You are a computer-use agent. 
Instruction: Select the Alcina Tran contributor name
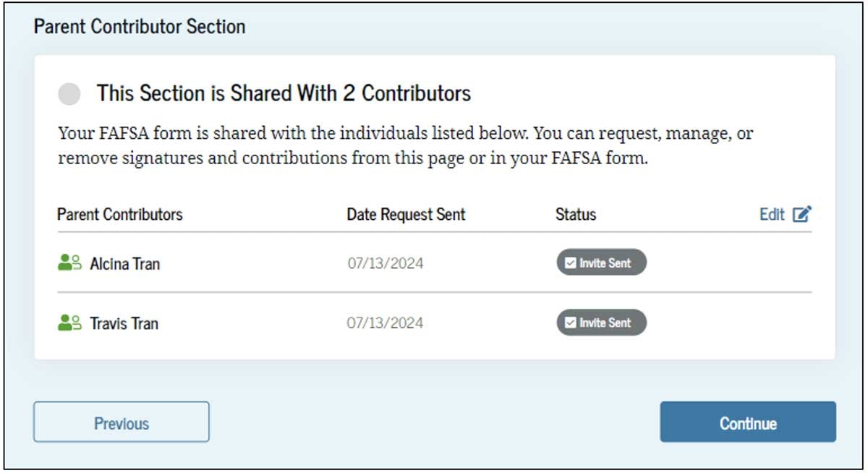pos(125,263)
